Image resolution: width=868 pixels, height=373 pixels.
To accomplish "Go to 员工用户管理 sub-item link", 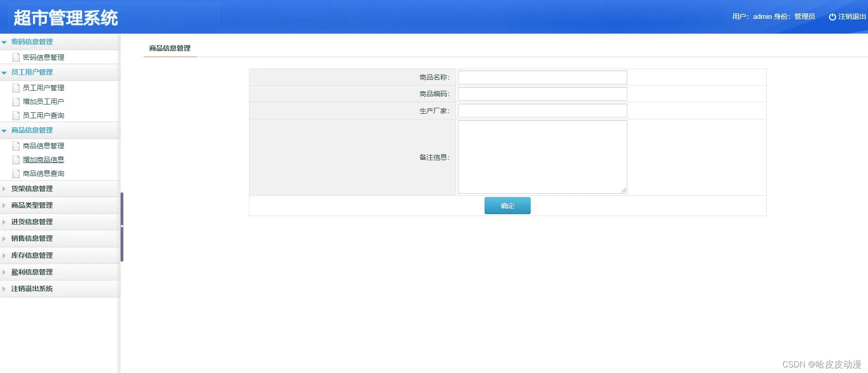I will point(43,87).
